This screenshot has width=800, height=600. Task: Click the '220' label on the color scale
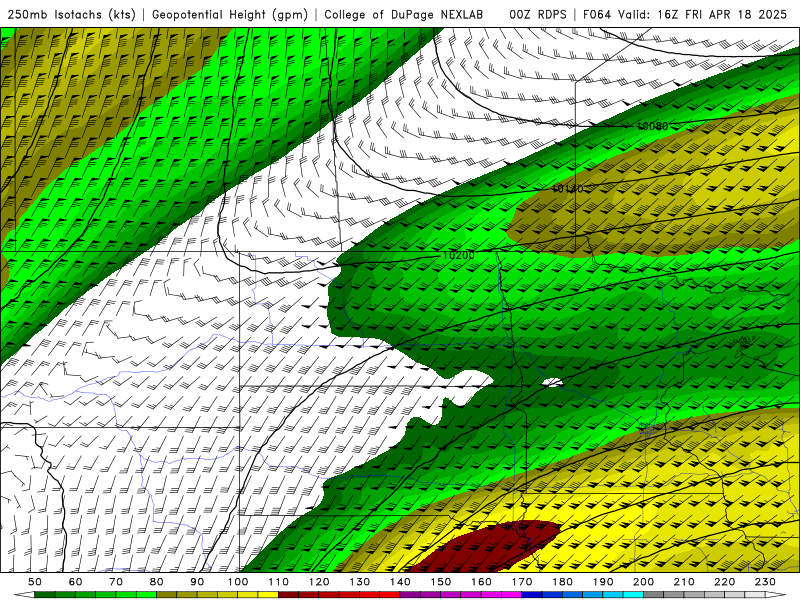coord(724,582)
